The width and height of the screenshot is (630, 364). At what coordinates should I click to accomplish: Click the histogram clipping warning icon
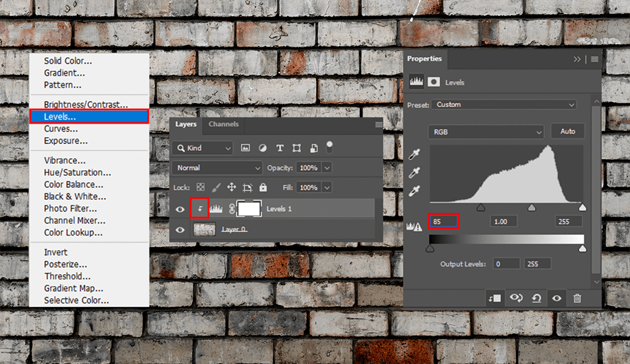(414, 227)
